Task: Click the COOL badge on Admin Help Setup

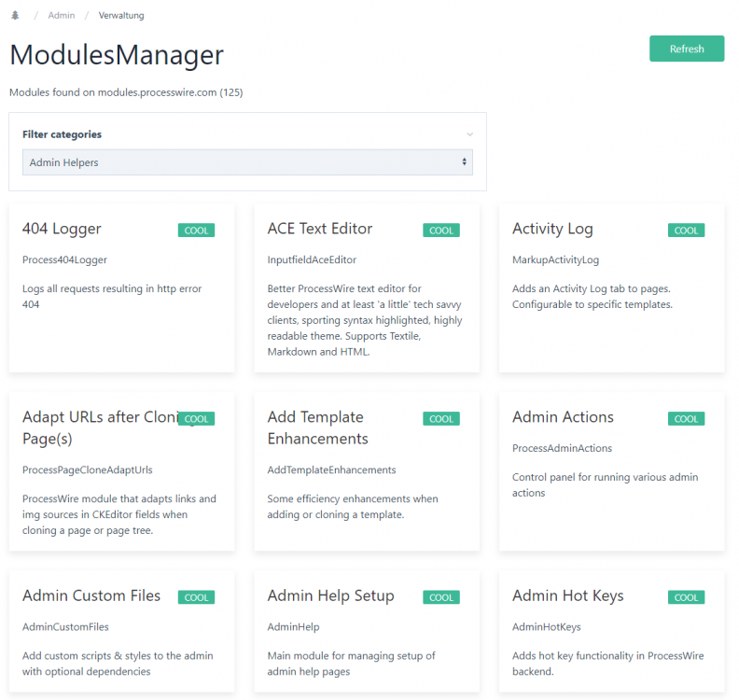Action: pyautogui.click(x=441, y=597)
